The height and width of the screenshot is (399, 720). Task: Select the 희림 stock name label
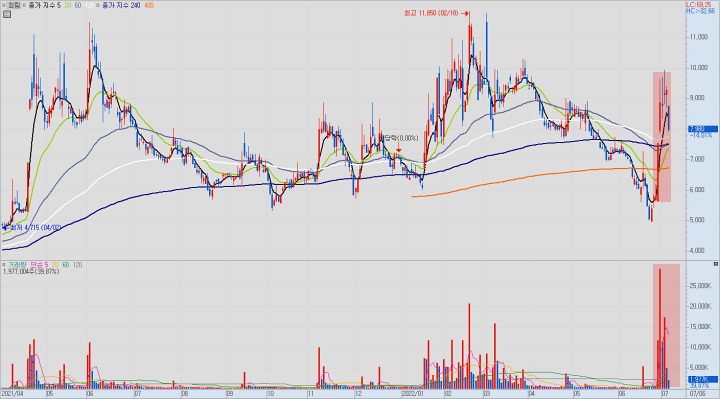tap(14, 6)
